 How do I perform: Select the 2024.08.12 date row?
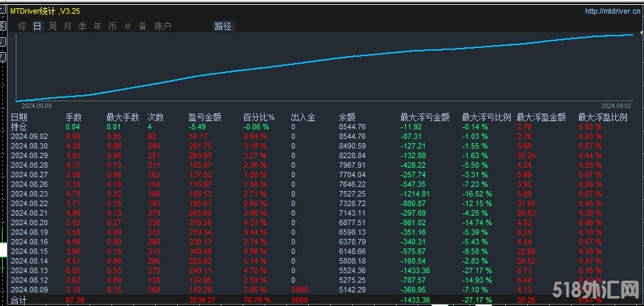(x=29, y=280)
